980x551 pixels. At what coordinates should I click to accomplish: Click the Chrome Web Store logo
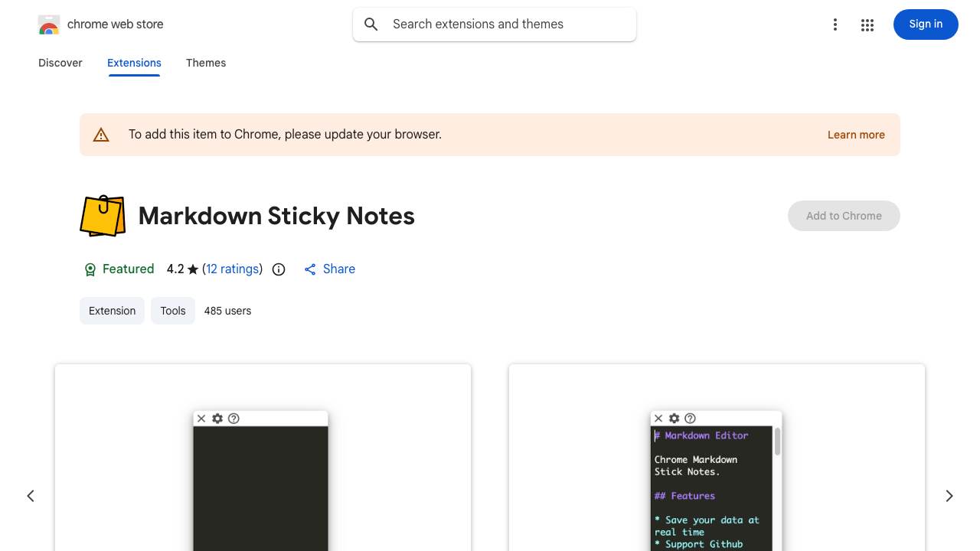pos(49,24)
